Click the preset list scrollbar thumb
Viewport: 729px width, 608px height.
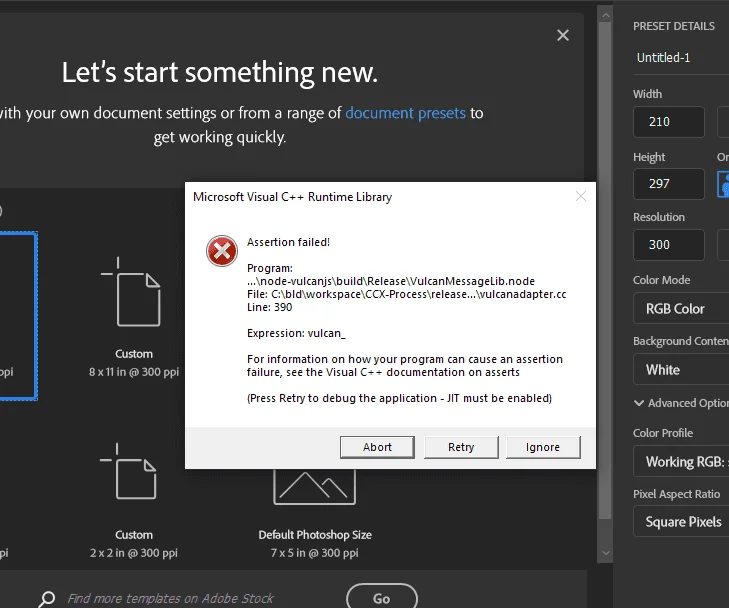[605, 271]
